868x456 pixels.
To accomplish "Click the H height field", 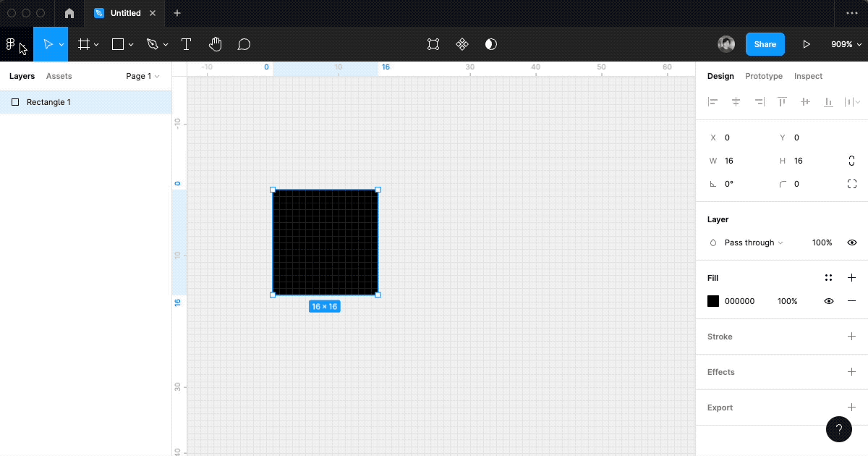I will (807, 161).
